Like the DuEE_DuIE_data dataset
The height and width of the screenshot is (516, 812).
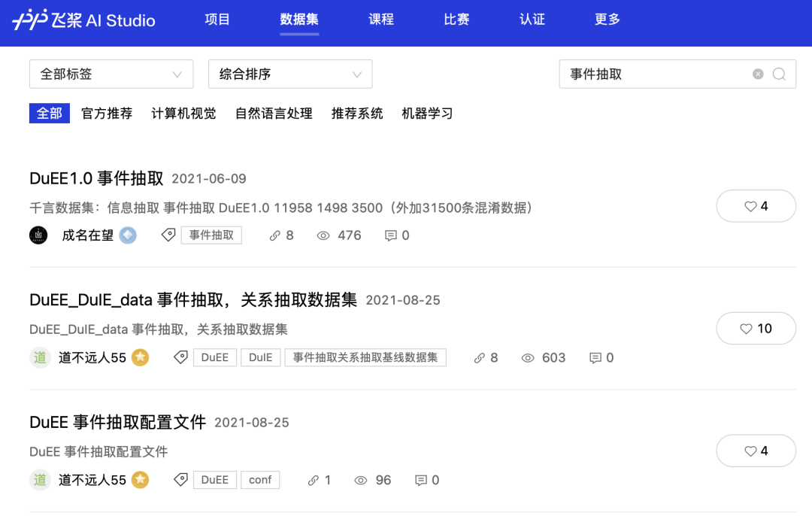(756, 329)
